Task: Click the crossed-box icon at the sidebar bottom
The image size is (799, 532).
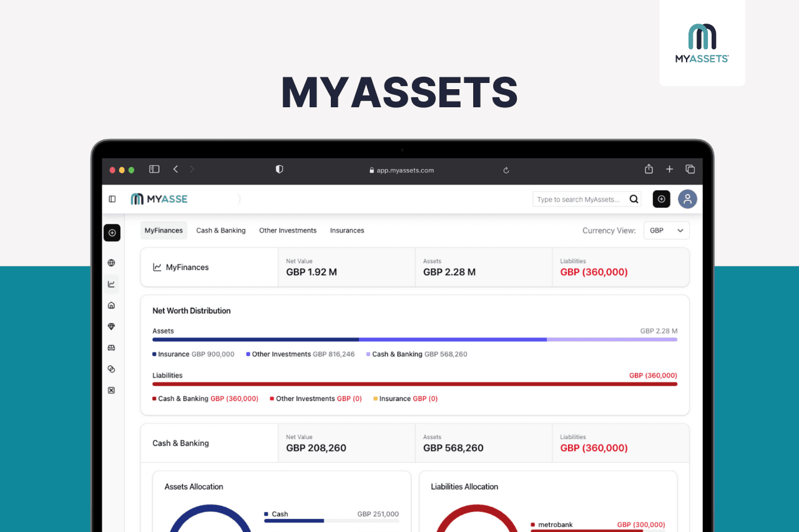Action: 112,390
